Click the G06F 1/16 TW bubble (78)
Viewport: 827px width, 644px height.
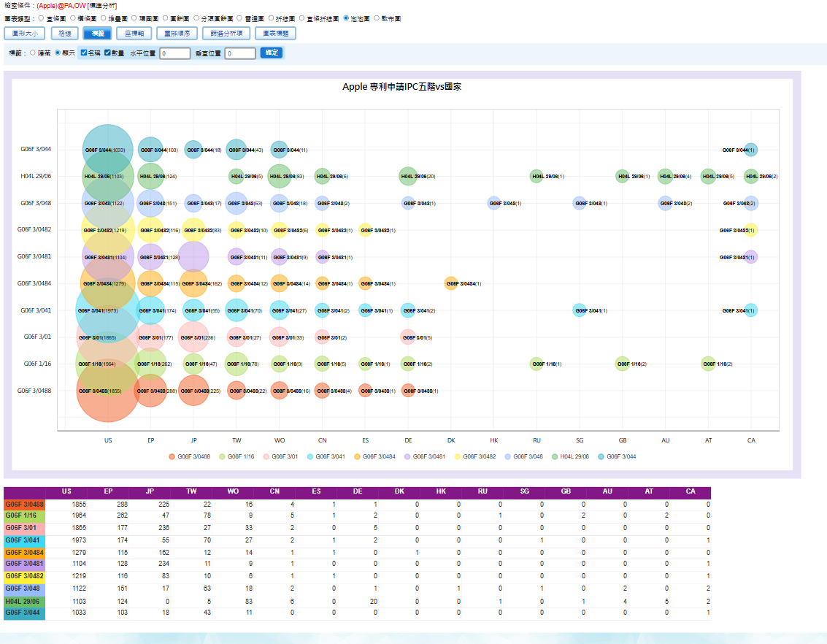coord(236,364)
